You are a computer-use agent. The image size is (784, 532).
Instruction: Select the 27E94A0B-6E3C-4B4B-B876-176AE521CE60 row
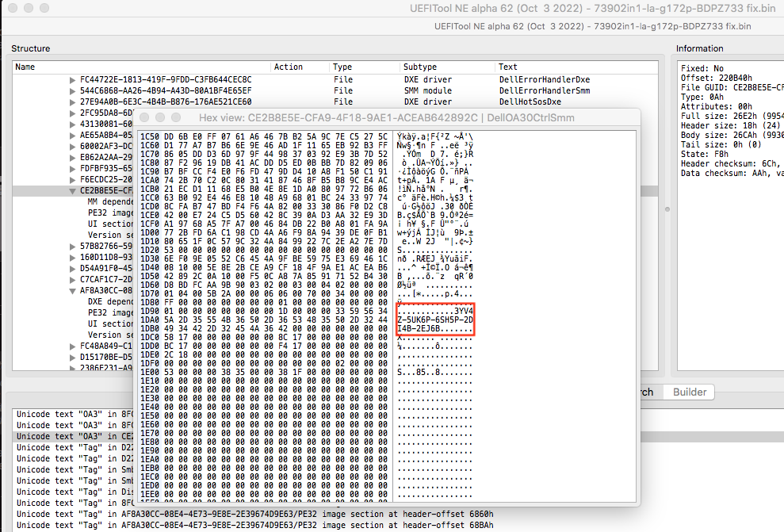pyautogui.click(x=335, y=102)
